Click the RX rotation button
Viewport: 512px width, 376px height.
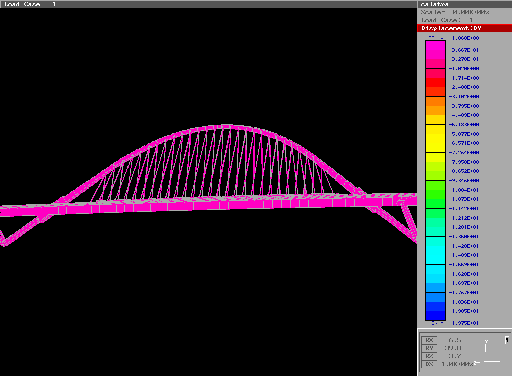click(x=429, y=340)
